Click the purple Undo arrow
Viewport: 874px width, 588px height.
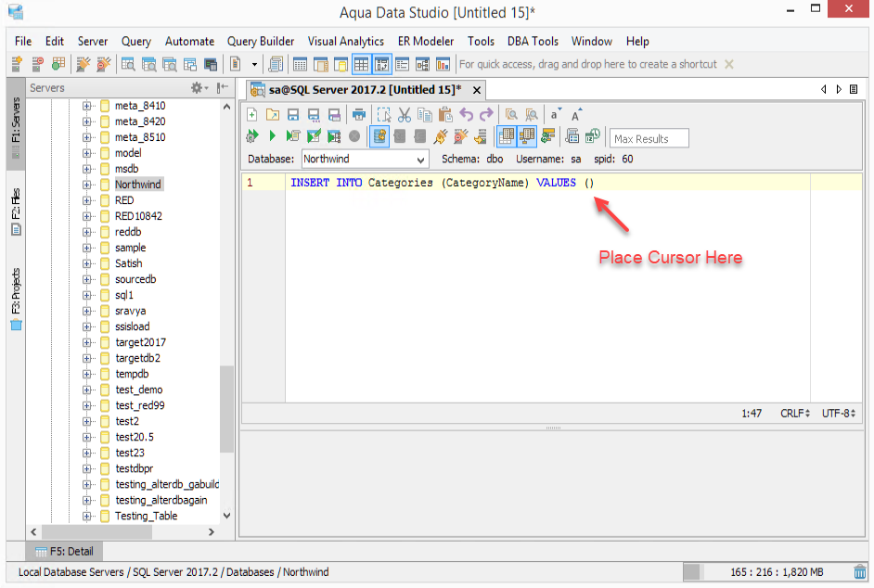pyautogui.click(x=466, y=115)
